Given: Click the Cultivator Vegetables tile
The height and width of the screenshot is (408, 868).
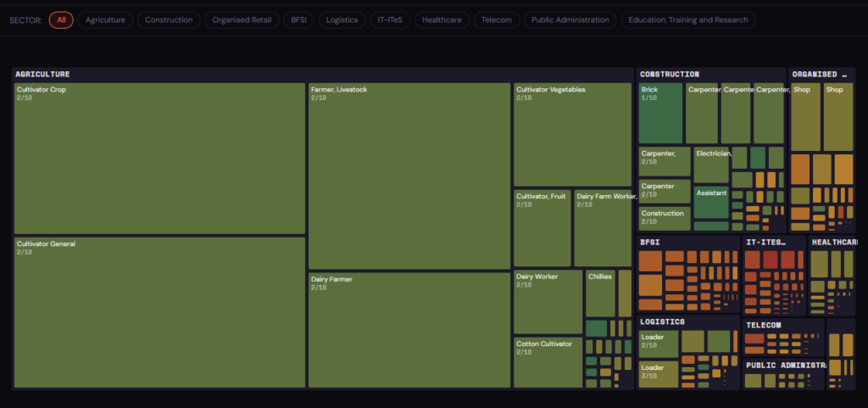Looking at the screenshot, I should [x=572, y=134].
